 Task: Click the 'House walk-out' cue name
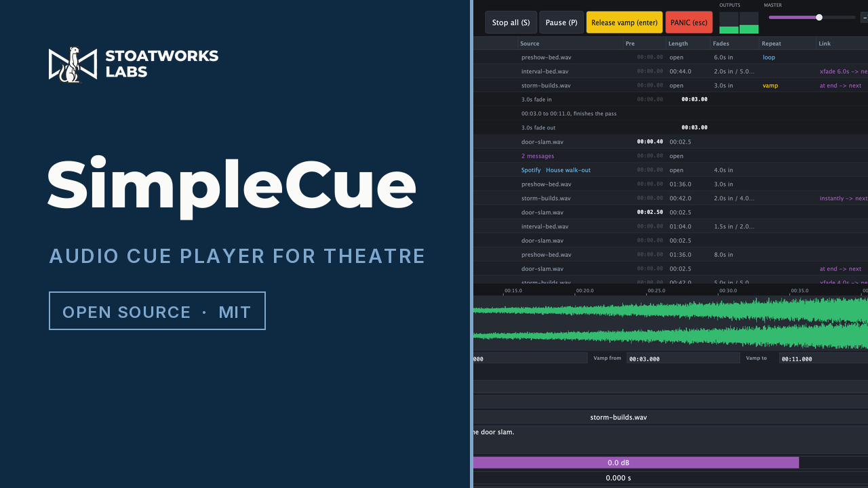coord(568,170)
